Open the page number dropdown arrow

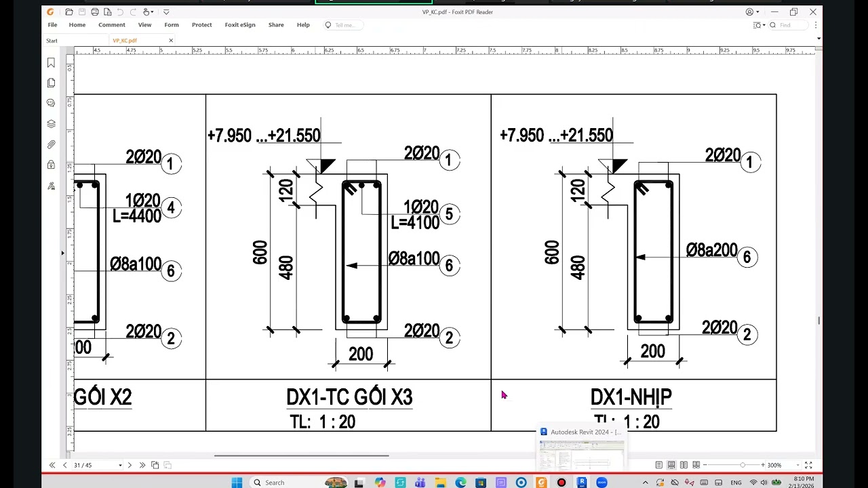point(120,465)
